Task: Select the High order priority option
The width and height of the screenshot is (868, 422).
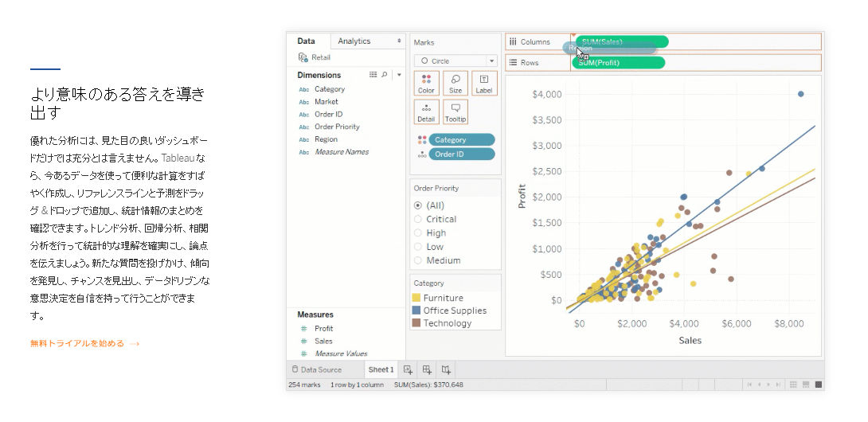Action: (418, 233)
